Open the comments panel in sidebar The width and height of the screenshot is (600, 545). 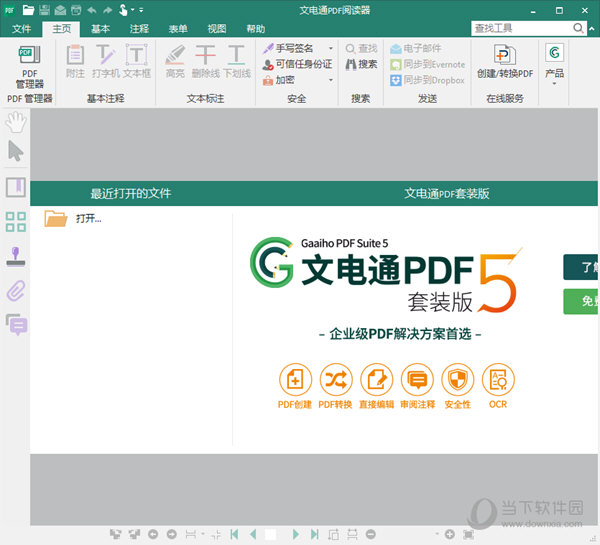(x=16, y=325)
